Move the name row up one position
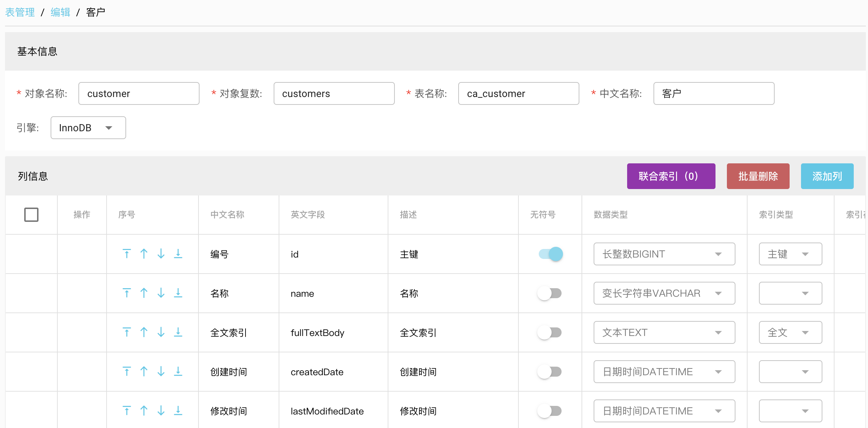Image resolution: width=868 pixels, height=428 pixels. coord(144,293)
